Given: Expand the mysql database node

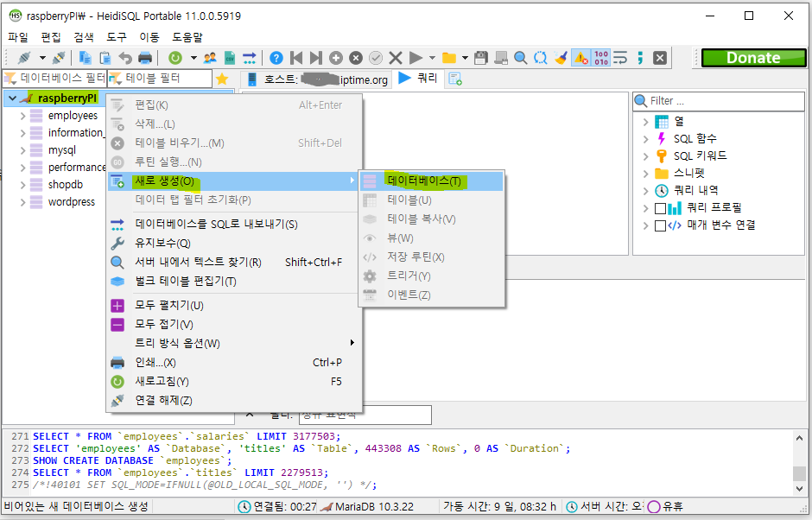Looking at the screenshot, I should [22, 150].
